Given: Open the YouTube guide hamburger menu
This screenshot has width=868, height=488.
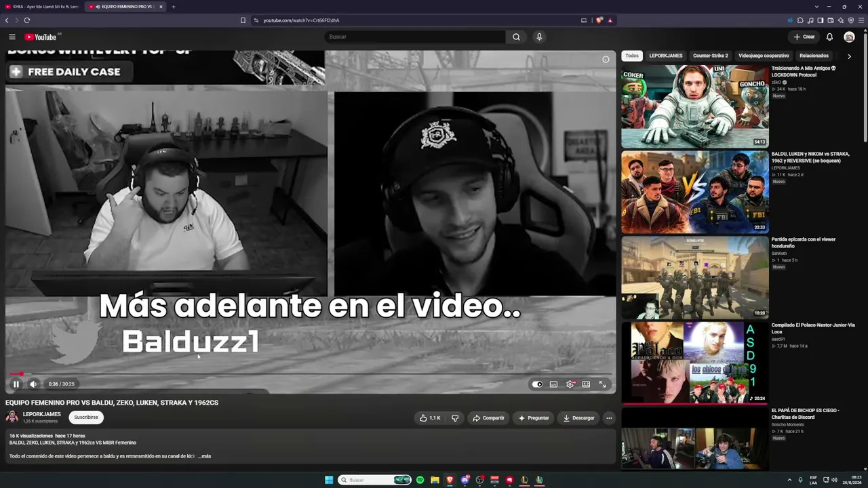Looking at the screenshot, I should (12, 37).
